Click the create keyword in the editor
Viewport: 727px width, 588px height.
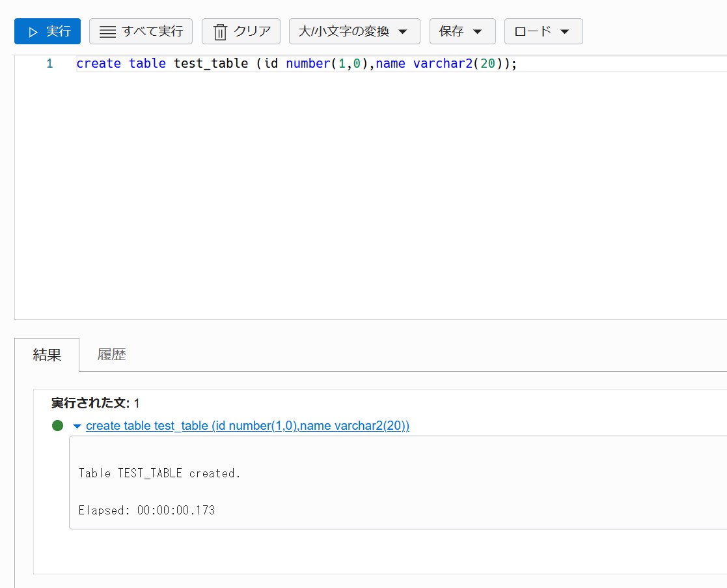point(98,64)
